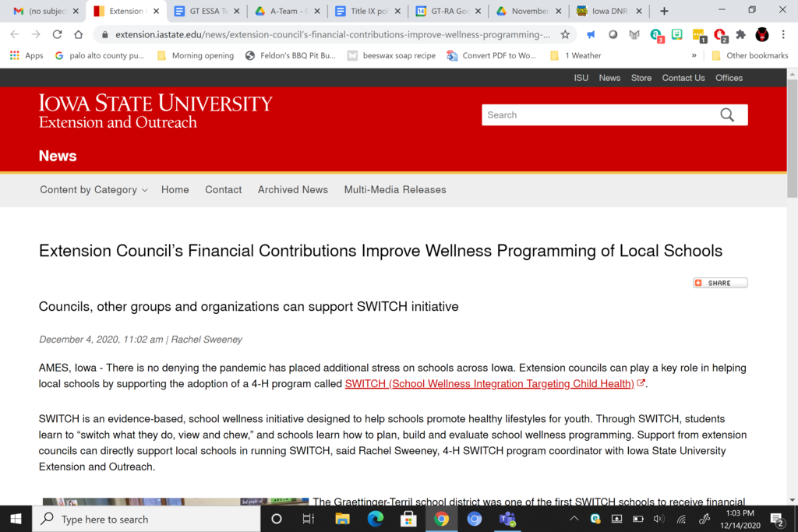Open Cortana circle in the taskbar
The image size is (798, 532).
click(277, 519)
